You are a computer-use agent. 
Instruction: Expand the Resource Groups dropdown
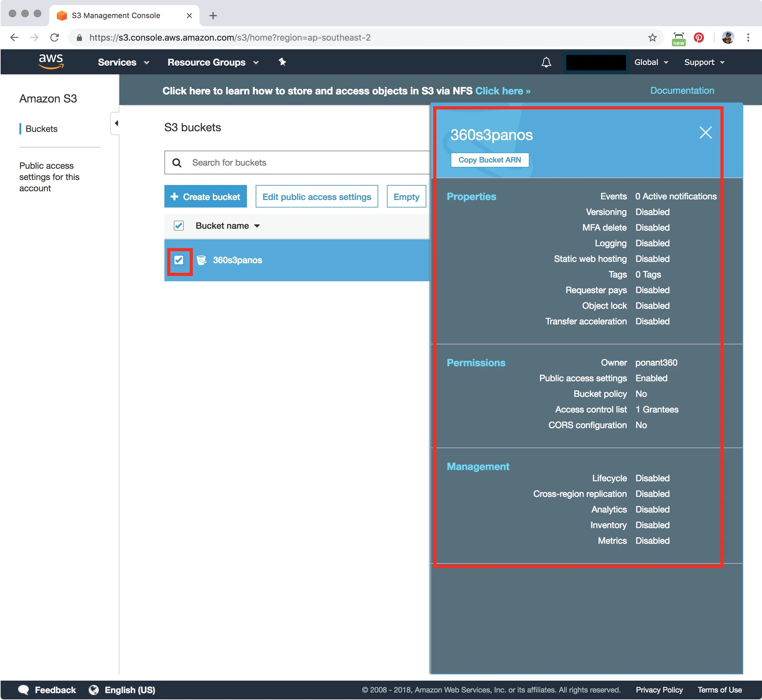213,62
